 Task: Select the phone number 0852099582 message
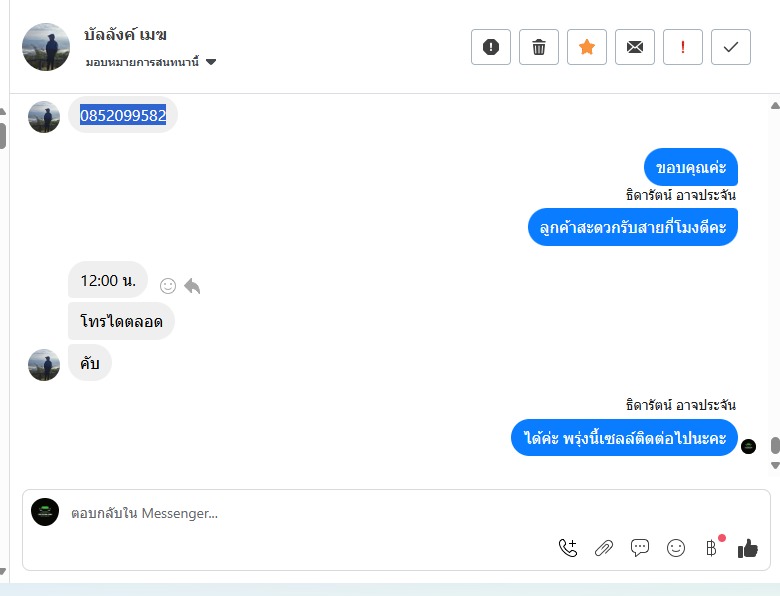coord(123,115)
